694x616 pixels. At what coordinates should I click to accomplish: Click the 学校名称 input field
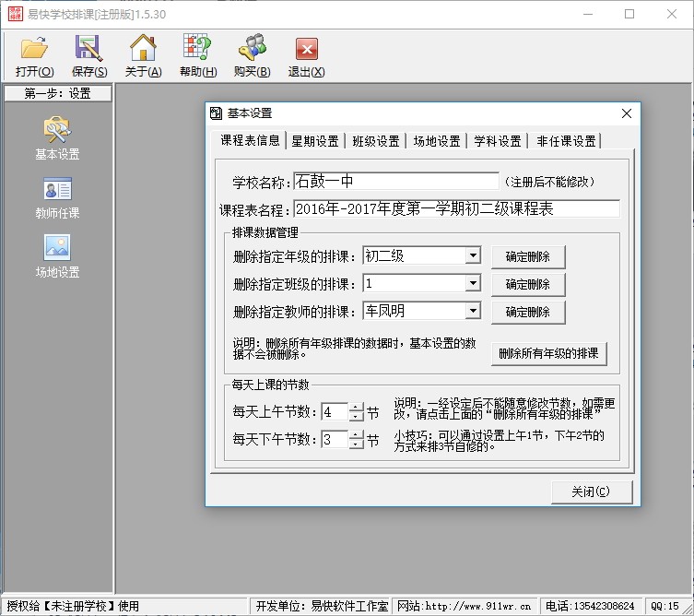396,181
